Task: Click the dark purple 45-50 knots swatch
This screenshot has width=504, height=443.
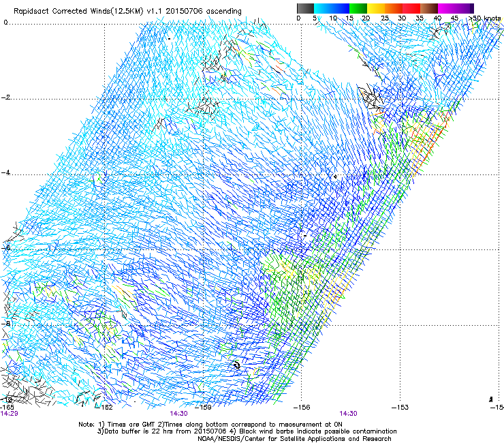Action: click(x=464, y=8)
